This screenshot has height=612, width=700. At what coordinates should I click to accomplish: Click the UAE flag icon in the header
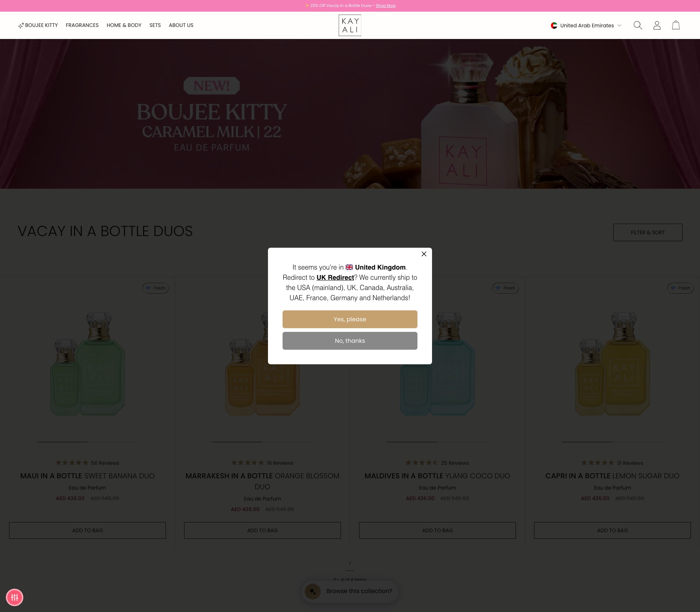[x=554, y=25]
